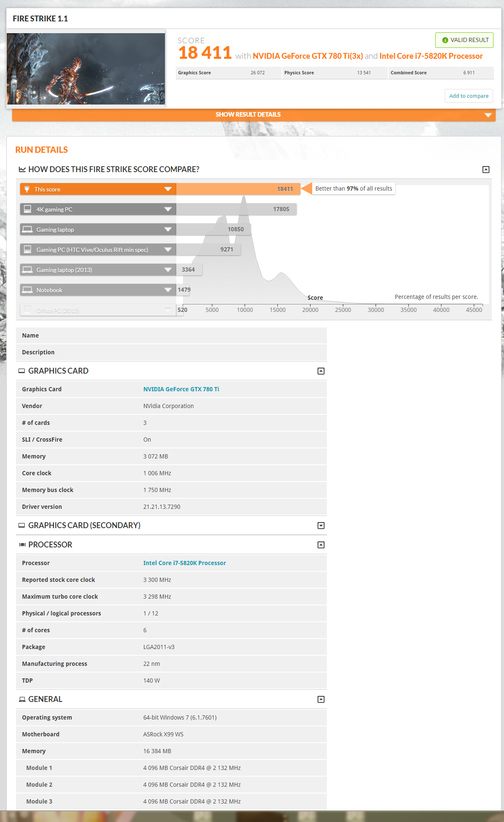The width and height of the screenshot is (504, 822).
Task: Click the laptop icon beside GENERAL heading
Action: tap(22, 699)
